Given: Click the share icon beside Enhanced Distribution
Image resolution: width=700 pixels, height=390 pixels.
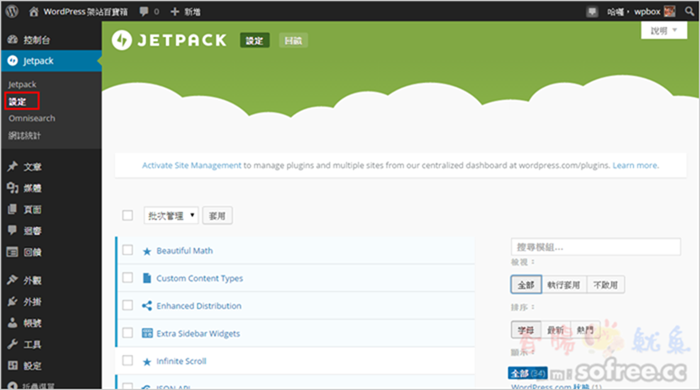Looking at the screenshot, I should (147, 306).
